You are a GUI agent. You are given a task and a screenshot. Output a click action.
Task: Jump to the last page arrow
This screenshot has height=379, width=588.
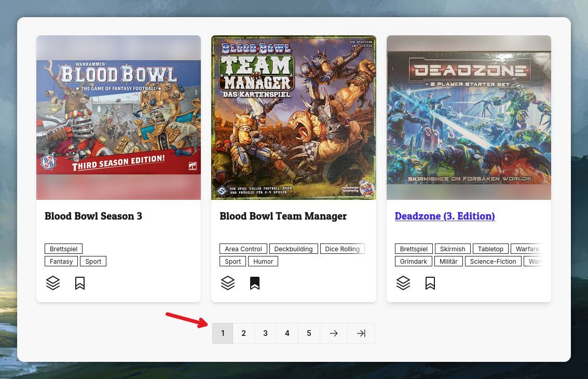point(361,333)
